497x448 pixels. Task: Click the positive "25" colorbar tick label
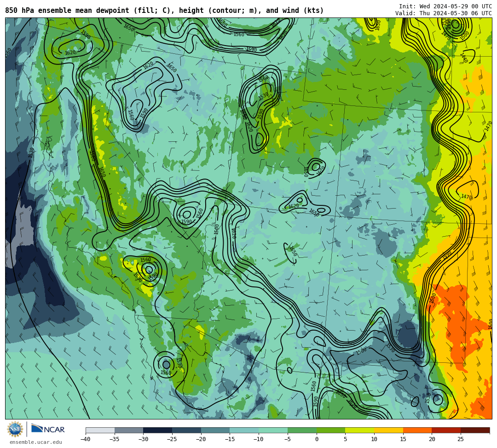(x=461, y=439)
